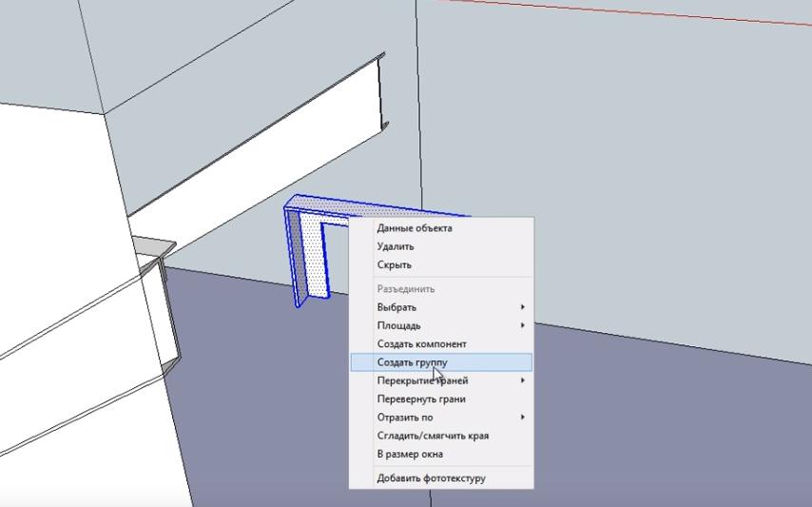Choose Создать группу to group the selection
812x507 pixels.
click(x=412, y=362)
